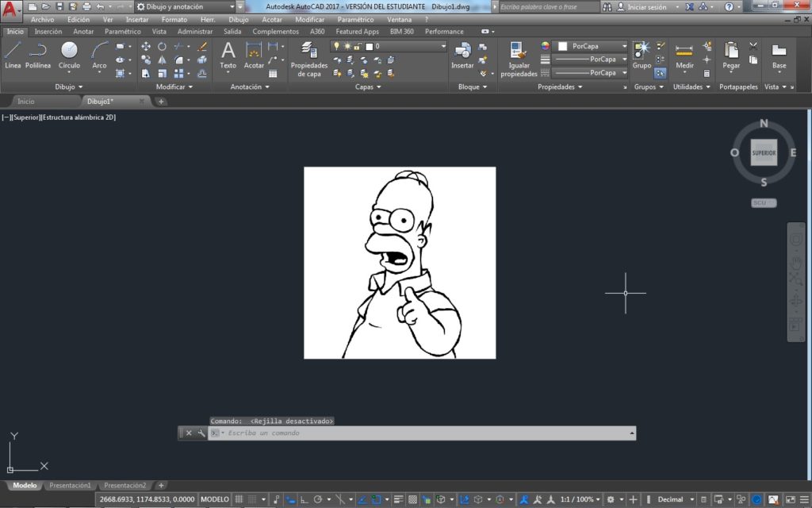Viewport: 812px width, 508px height.
Task: Click Igualar propiedades tool
Action: [x=519, y=59]
